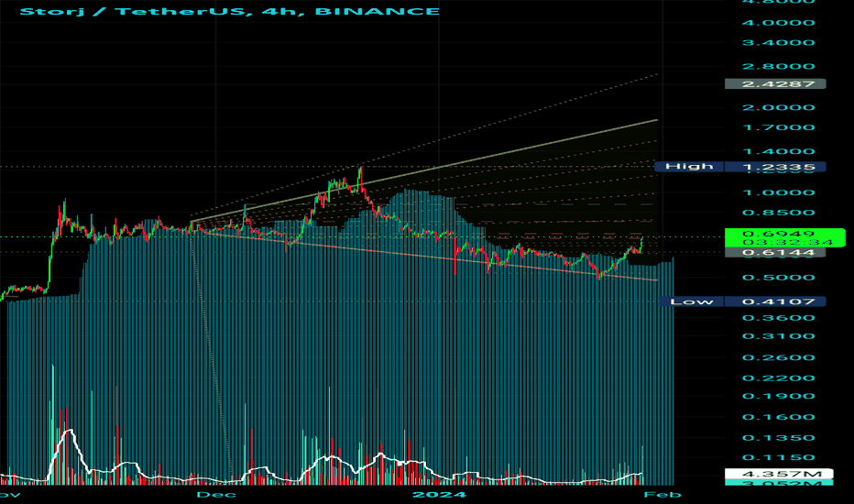Screen dimensions: 854x504
Task: Click the latest green candle near 0.6949
Action: tap(642, 244)
